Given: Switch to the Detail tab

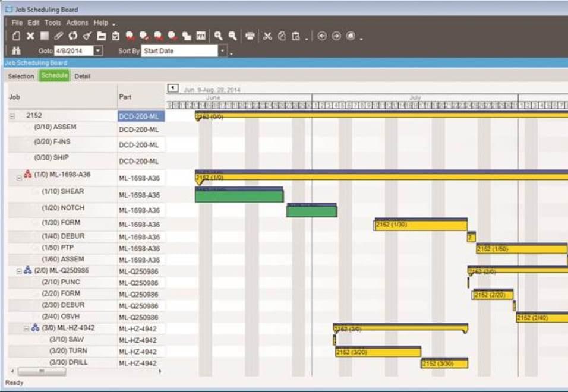Looking at the screenshot, I should (83, 77).
